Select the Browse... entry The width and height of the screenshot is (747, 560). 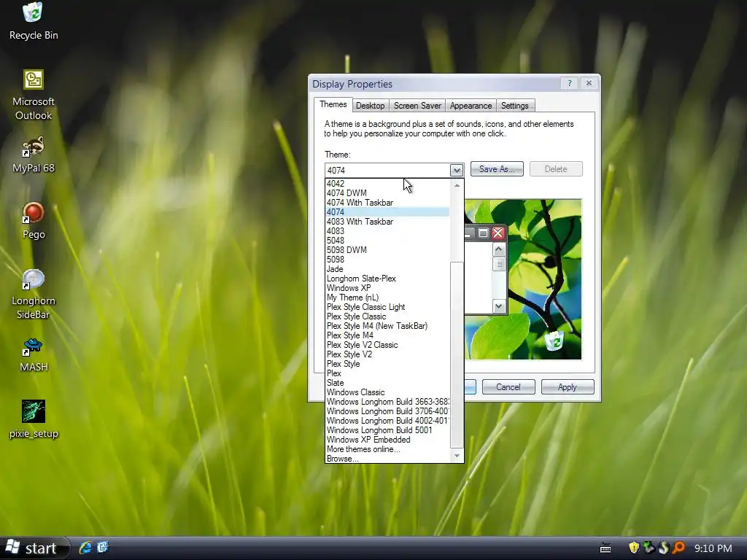point(387,459)
